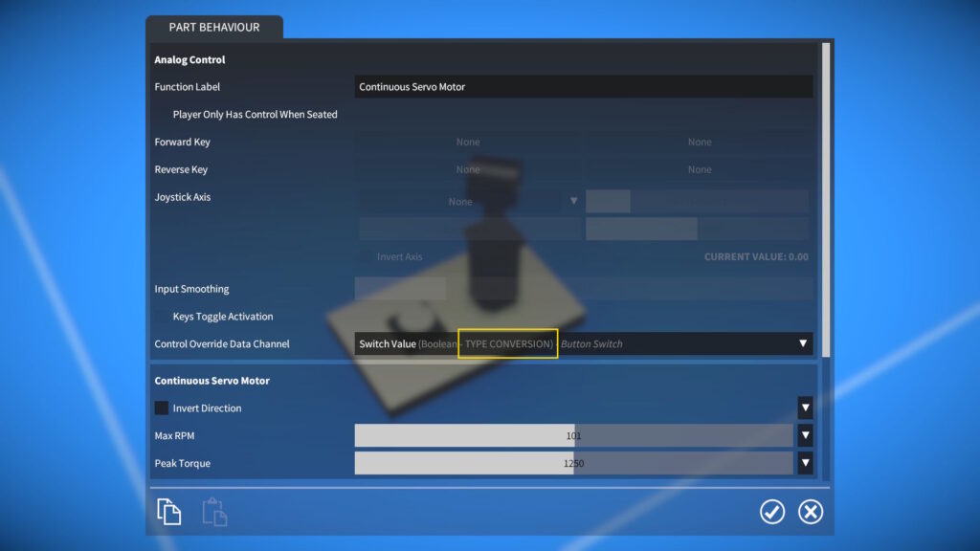
Task: Open the Joystick Axis dropdown
Action: pos(468,202)
